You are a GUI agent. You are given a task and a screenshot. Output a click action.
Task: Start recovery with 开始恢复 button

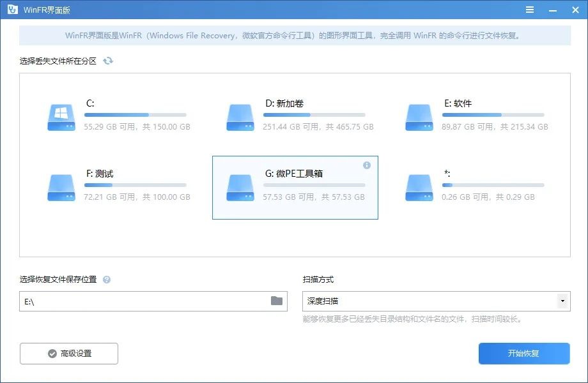523,354
